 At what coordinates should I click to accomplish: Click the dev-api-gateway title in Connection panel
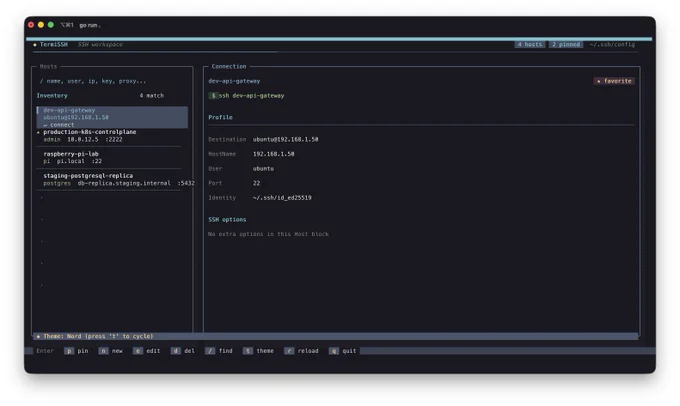point(234,81)
